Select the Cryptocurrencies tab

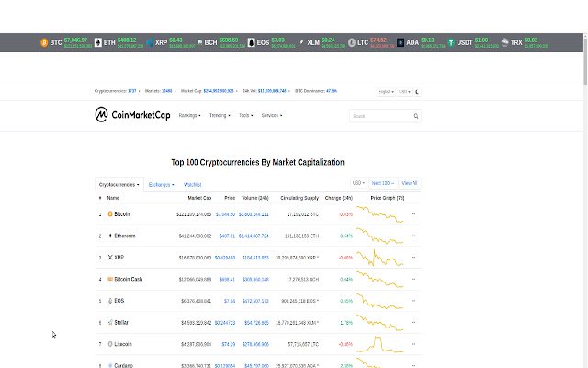(x=119, y=184)
